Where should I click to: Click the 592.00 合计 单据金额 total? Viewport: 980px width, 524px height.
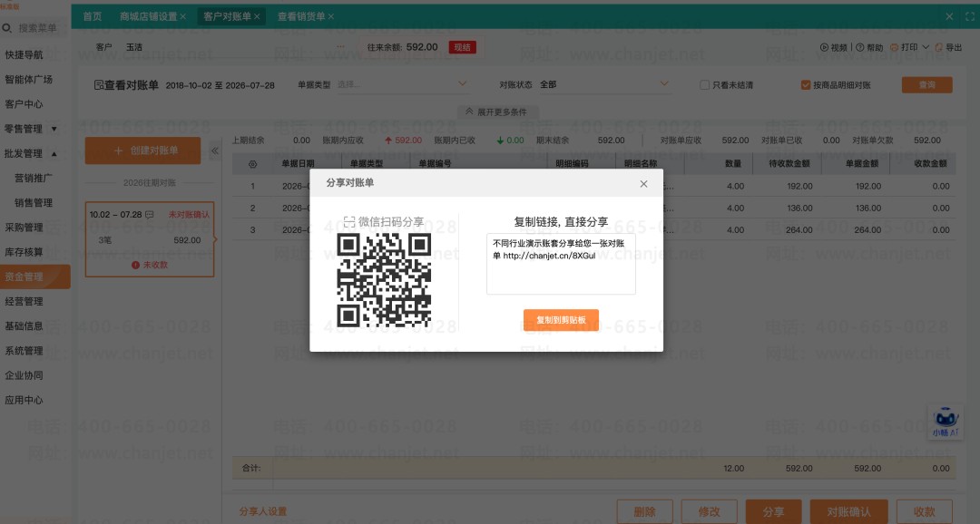point(868,469)
